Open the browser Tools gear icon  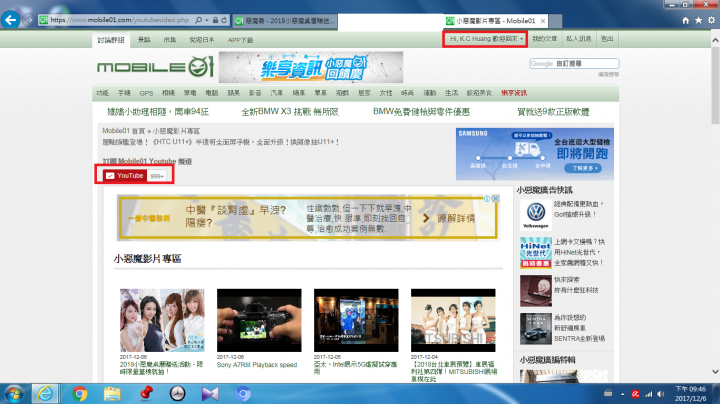711,20
